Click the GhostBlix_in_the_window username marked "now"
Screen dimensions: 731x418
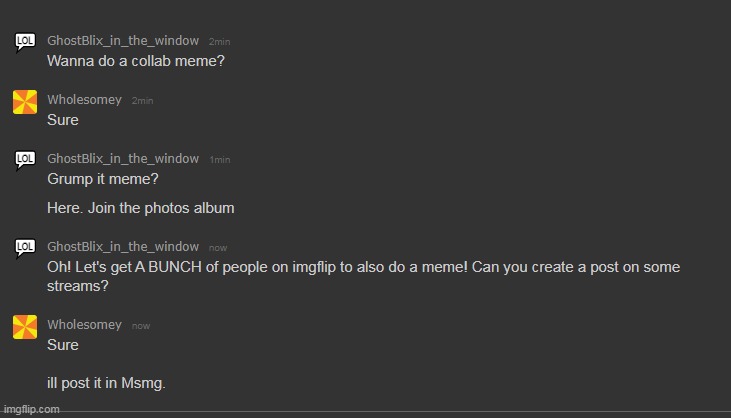[x=123, y=247]
